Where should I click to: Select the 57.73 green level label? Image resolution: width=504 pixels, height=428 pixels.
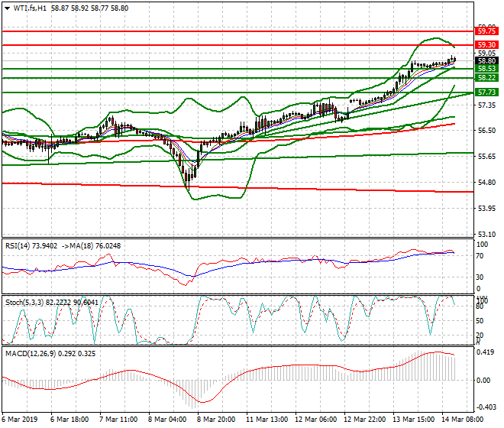click(x=486, y=92)
